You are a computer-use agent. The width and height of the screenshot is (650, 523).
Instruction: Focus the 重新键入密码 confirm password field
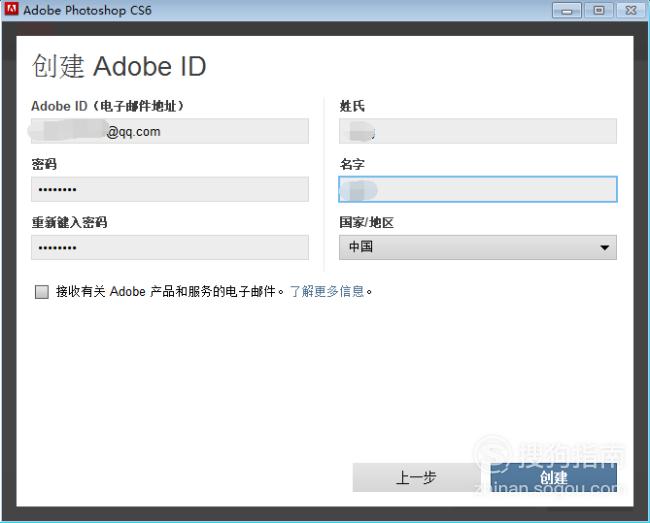coord(170,247)
